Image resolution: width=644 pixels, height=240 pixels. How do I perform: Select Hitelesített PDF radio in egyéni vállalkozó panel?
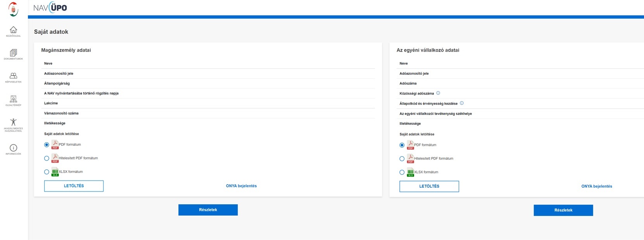click(x=402, y=159)
